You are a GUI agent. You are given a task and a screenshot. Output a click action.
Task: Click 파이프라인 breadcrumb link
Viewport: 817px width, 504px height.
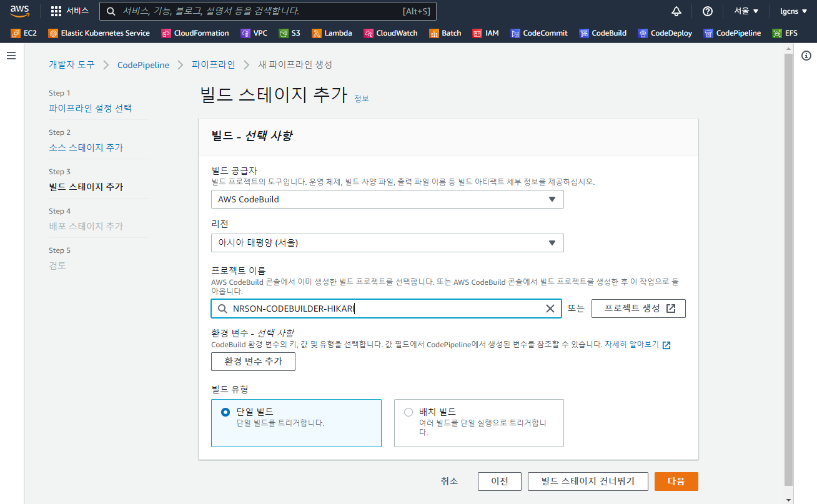click(214, 64)
